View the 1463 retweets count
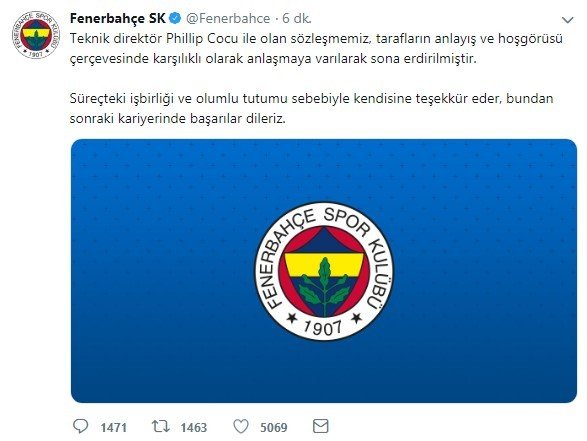587x441 pixels. point(194,427)
